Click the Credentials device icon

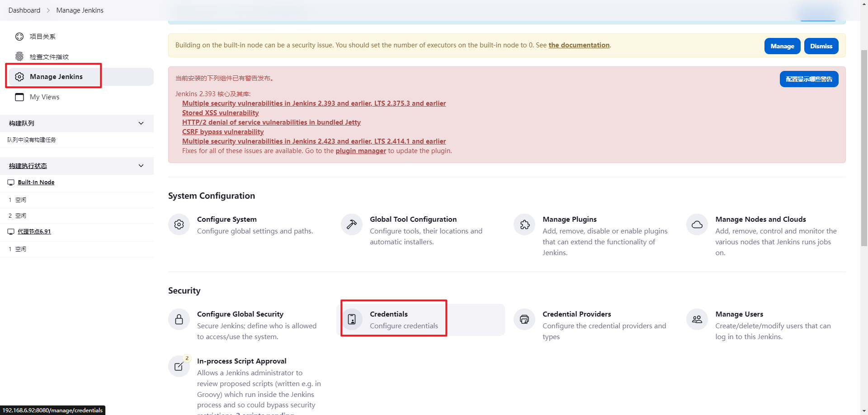(x=352, y=319)
